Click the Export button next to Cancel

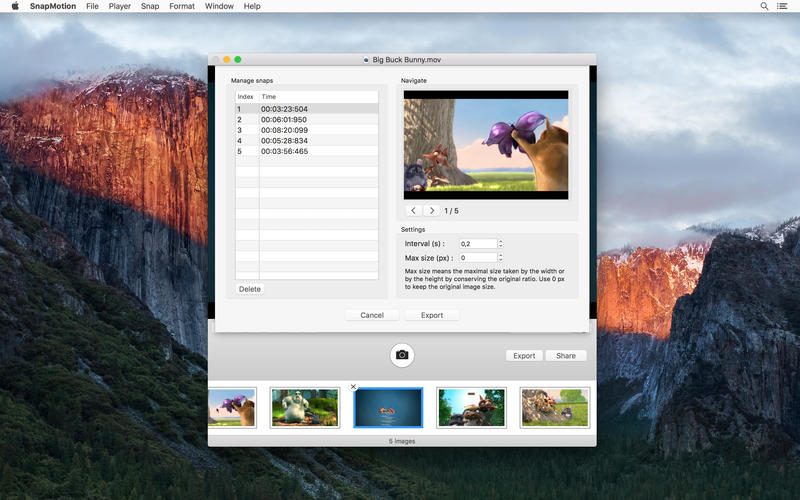pos(432,315)
